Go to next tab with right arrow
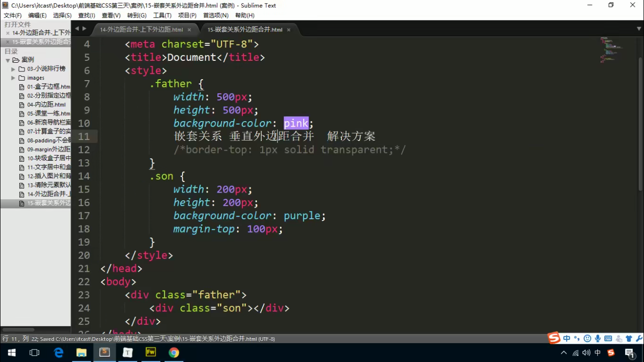Screen dimensions: 644x362 (84, 29)
